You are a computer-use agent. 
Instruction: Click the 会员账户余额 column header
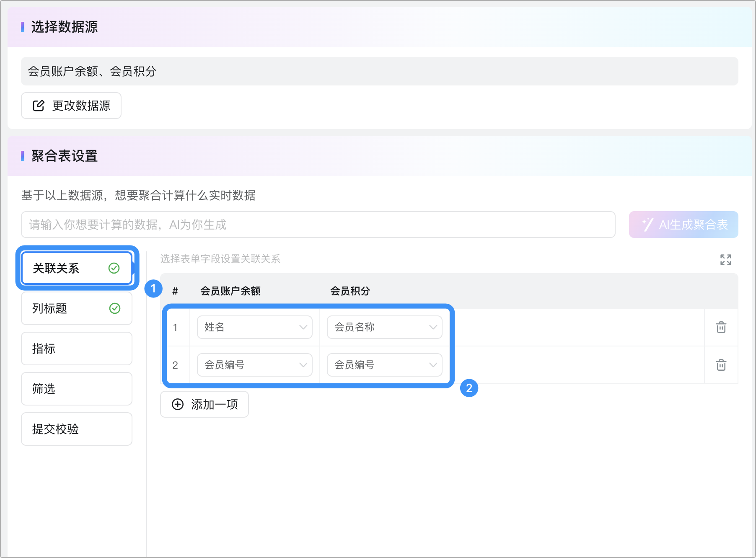[230, 291]
